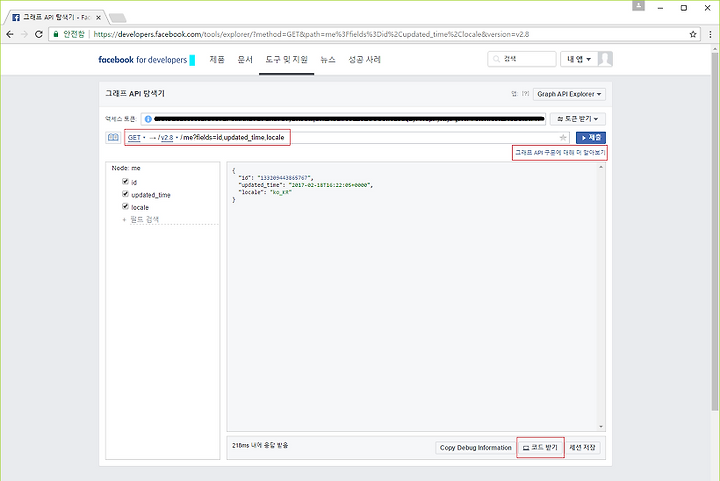
Task: Open the 제품 menu
Action: pos(217,59)
